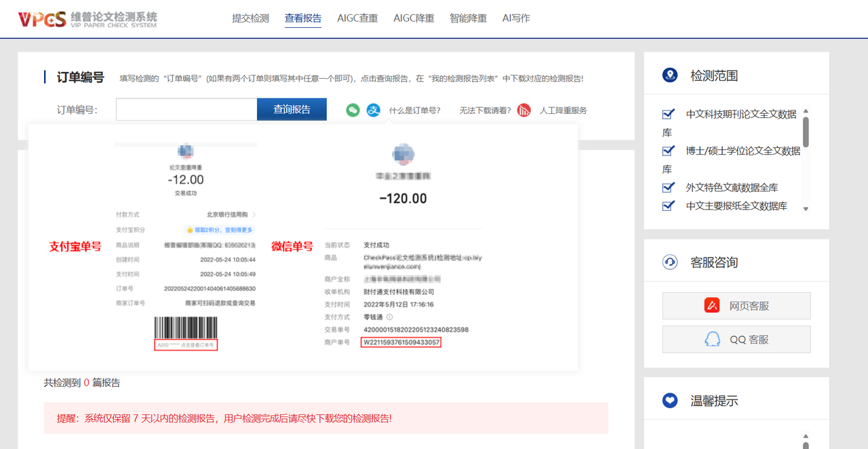Click the -120.00 WeChat amount
The image size is (868, 449).
click(403, 199)
